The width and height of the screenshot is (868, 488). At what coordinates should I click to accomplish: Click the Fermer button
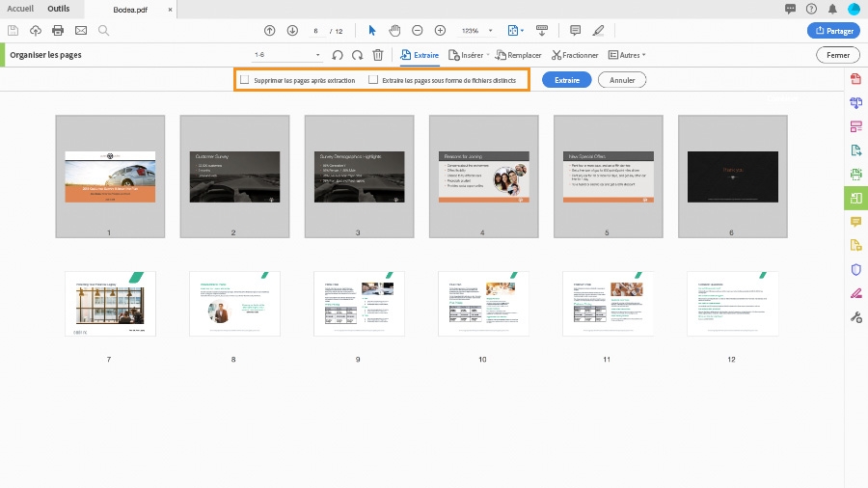(838, 55)
